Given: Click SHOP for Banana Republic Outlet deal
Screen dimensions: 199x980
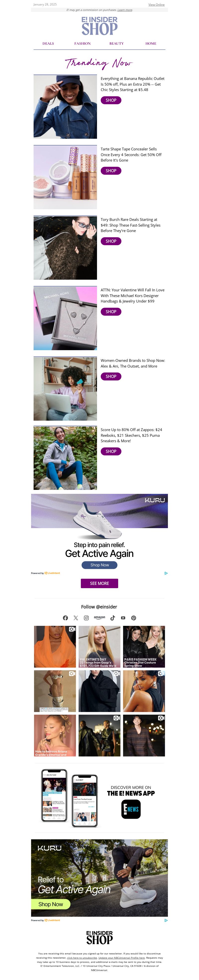Looking at the screenshot, I should pyautogui.click(x=111, y=100).
